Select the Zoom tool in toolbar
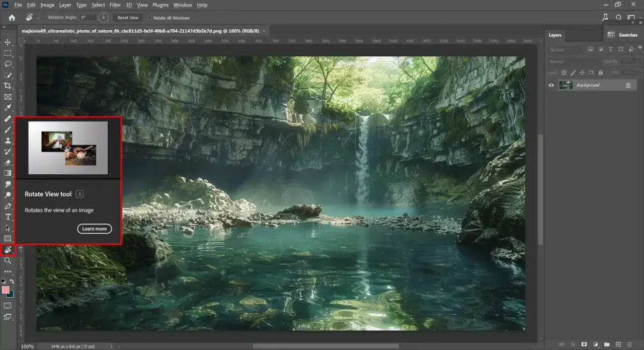 8,260
